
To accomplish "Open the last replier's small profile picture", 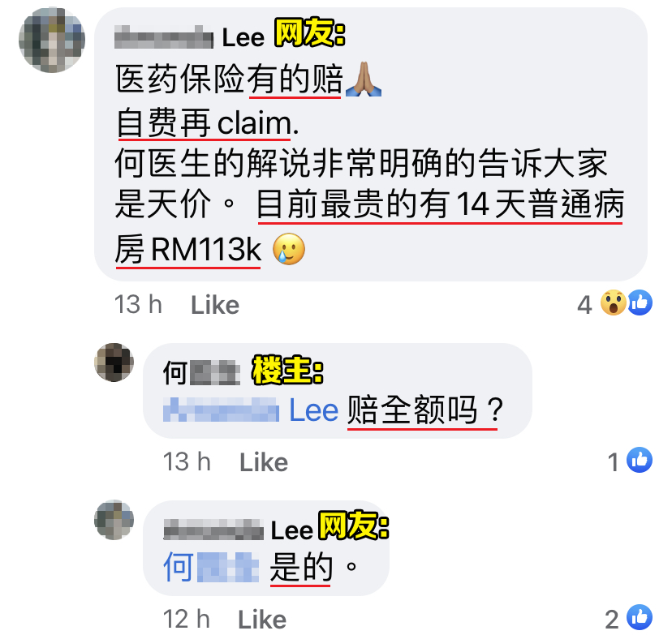I will pos(114,519).
